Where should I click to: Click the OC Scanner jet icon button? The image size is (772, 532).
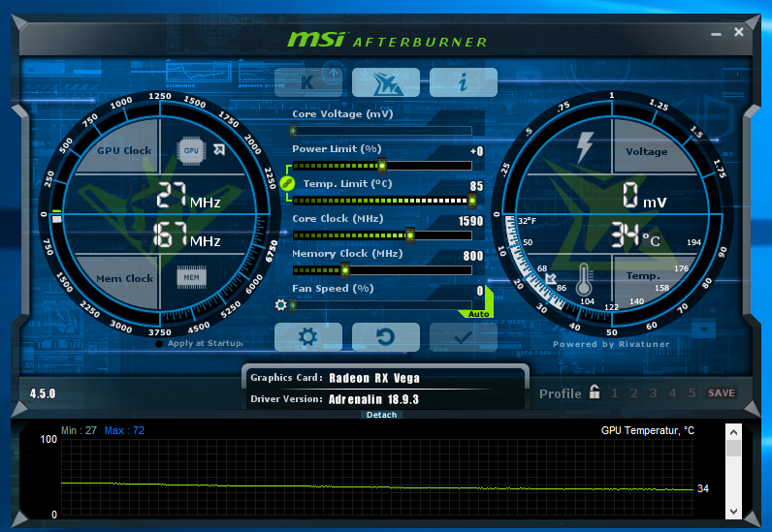[386, 82]
